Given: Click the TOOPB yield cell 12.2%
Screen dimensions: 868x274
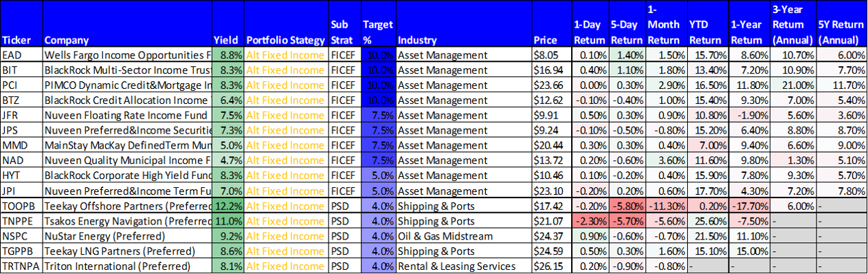Looking at the screenshot, I should (x=227, y=205).
